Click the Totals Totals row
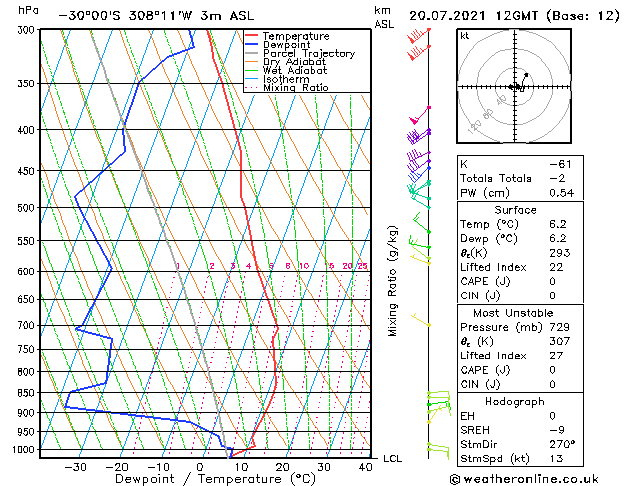 point(520,178)
